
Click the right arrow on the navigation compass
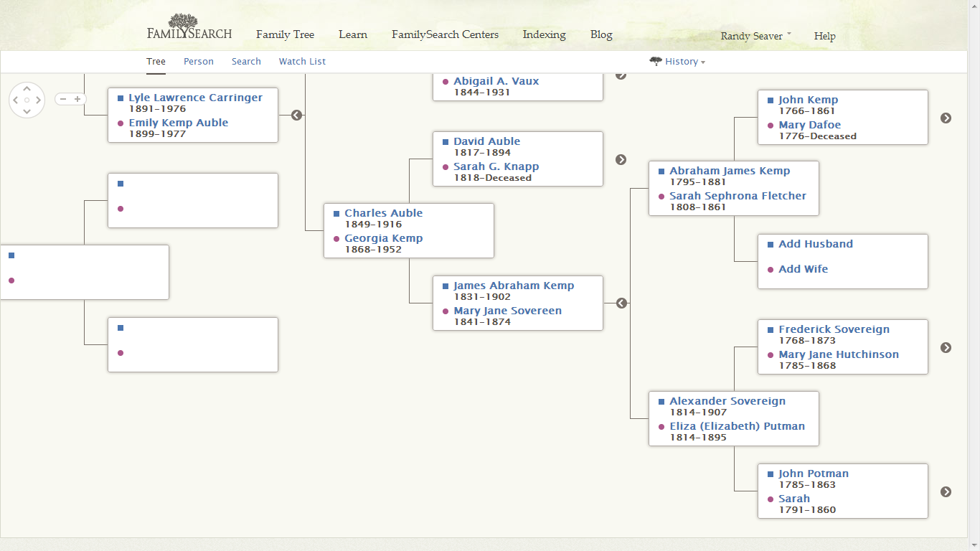coord(37,100)
